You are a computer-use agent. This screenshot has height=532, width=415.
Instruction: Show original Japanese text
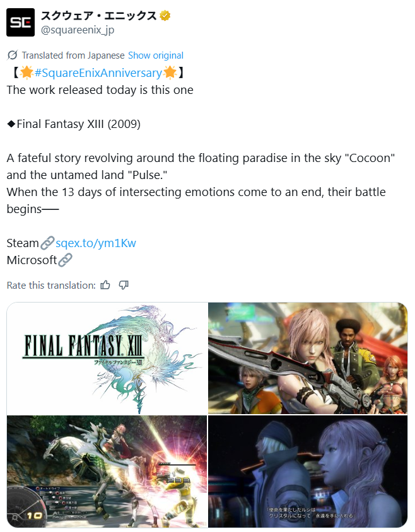pyautogui.click(x=156, y=55)
